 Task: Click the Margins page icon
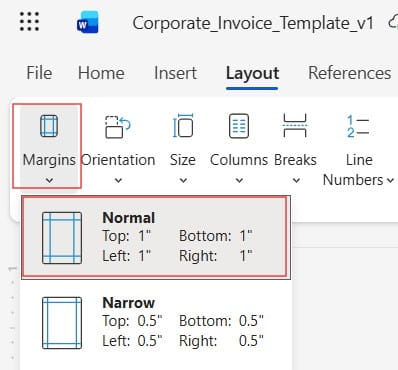pyautogui.click(x=49, y=126)
